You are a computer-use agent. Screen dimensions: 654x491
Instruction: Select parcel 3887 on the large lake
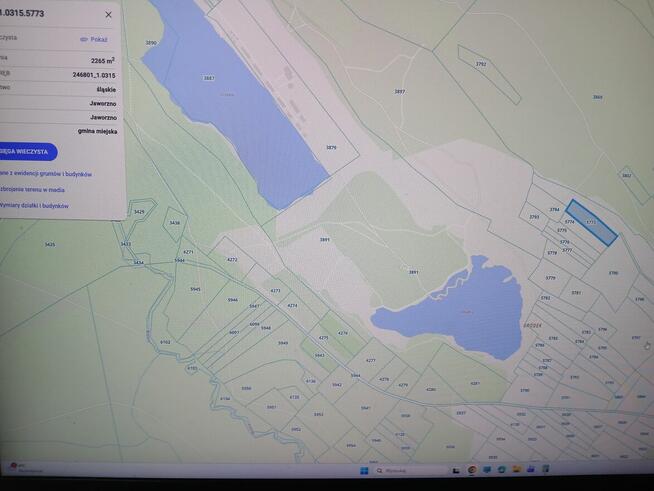point(209,78)
